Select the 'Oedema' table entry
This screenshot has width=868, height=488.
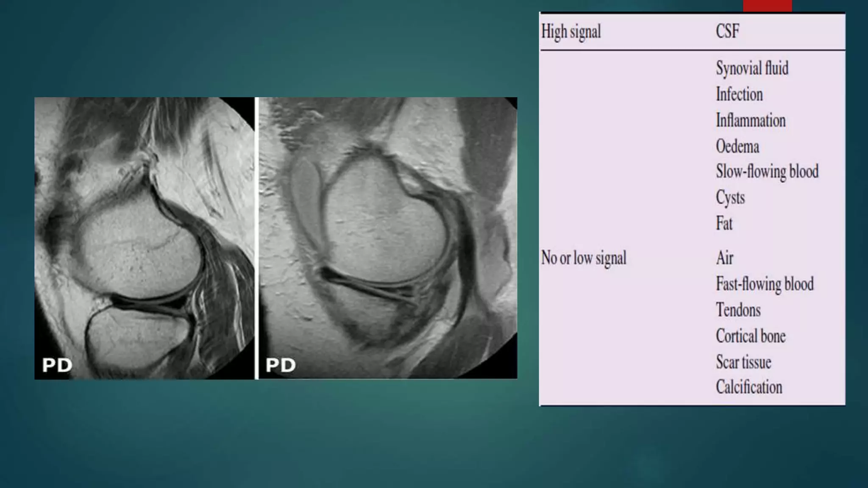point(737,147)
